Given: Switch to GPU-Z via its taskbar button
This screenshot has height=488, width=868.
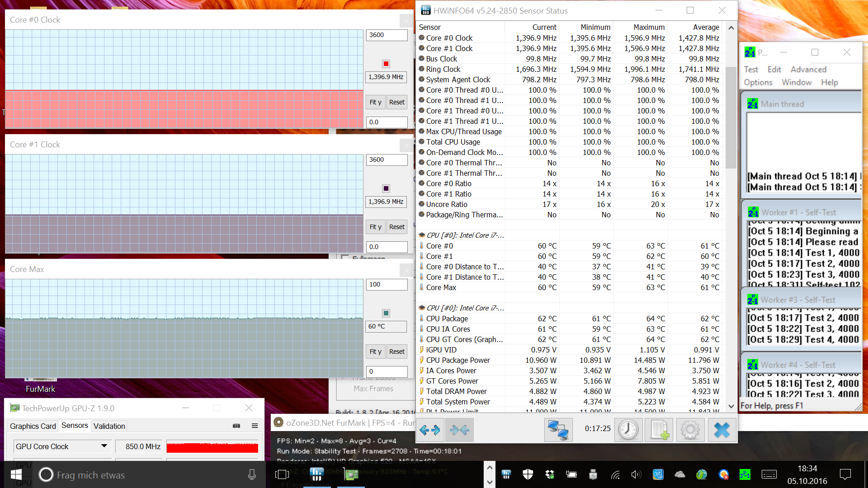Looking at the screenshot, I should (x=351, y=474).
